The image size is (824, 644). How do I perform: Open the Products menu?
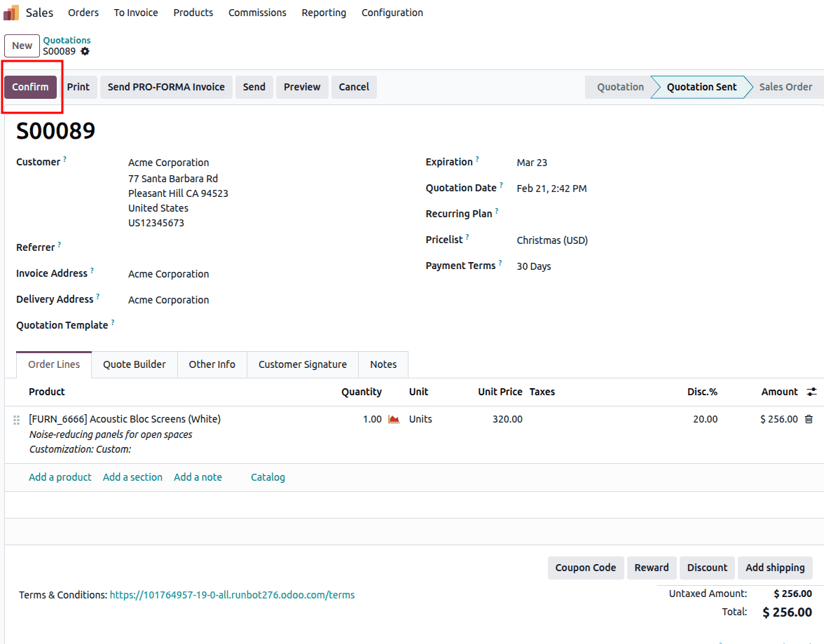coord(193,13)
